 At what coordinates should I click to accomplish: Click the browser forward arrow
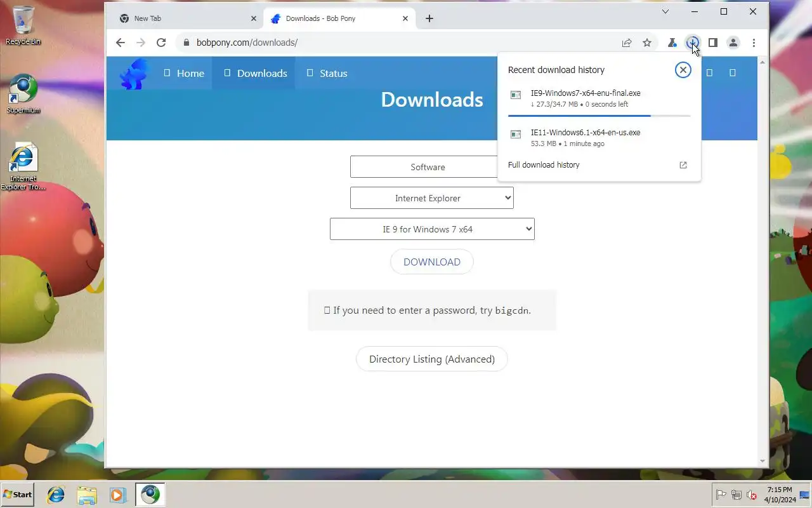(141, 43)
